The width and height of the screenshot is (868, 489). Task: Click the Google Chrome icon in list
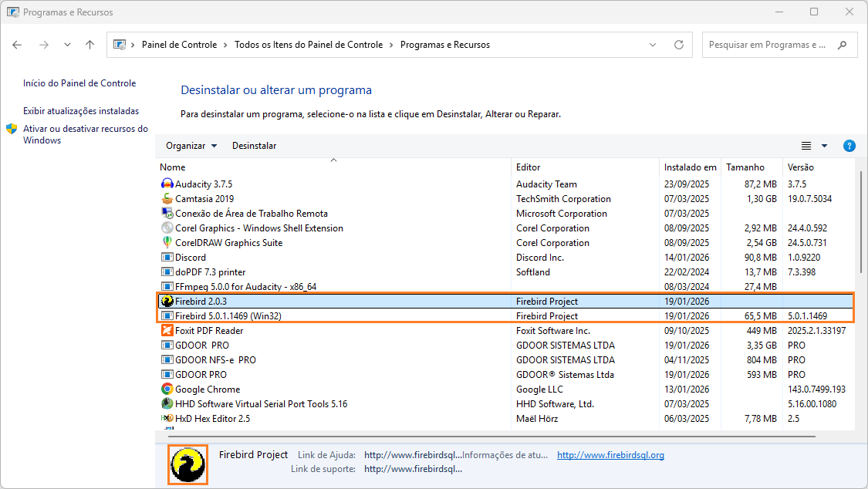(x=167, y=390)
